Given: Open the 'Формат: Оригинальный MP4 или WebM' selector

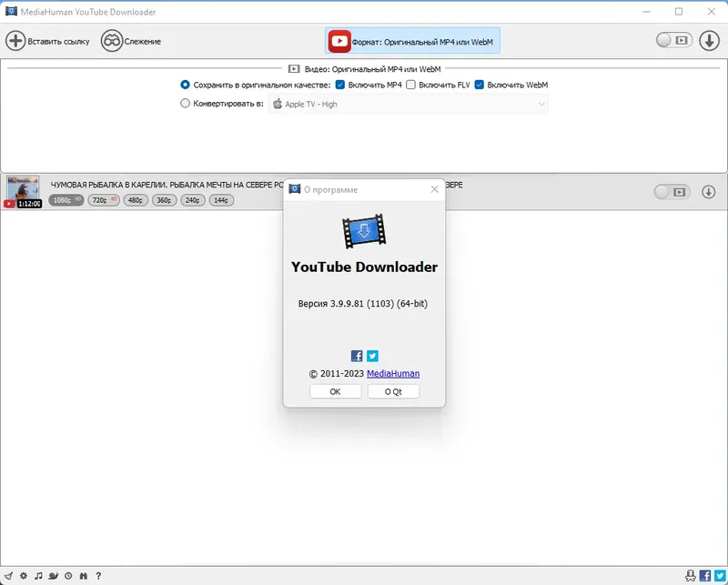Looking at the screenshot, I should point(414,40).
